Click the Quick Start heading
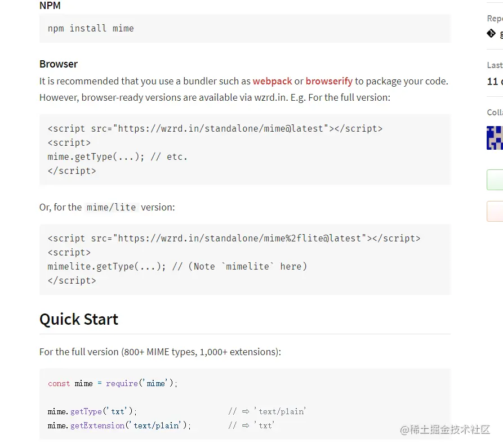This screenshot has width=503, height=448. click(x=79, y=319)
